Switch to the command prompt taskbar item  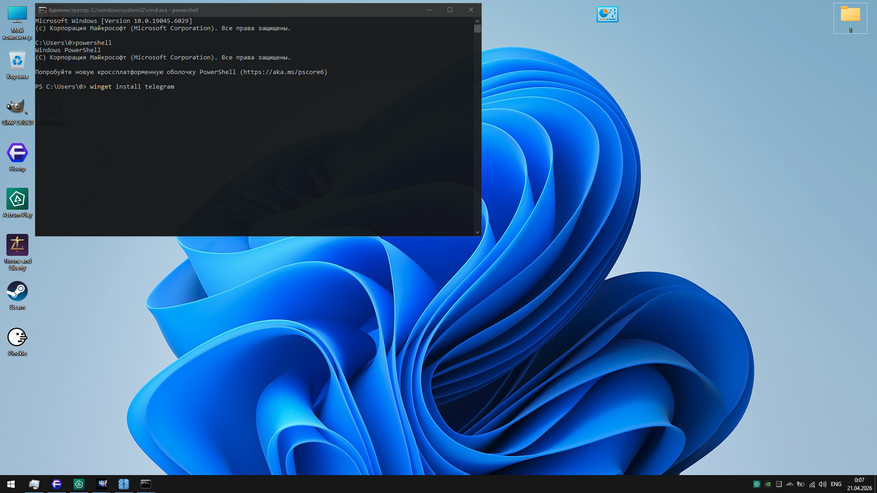click(146, 485)
